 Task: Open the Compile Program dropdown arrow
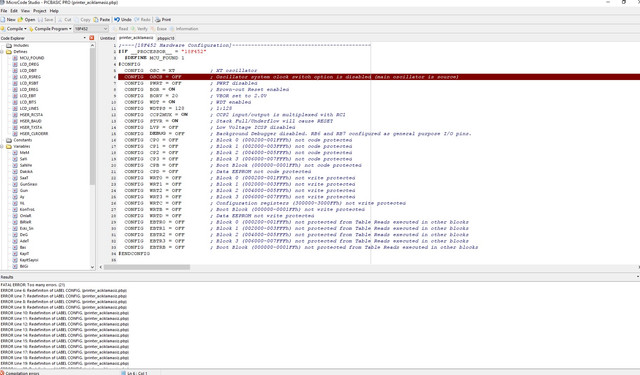[x=70, y=29]
